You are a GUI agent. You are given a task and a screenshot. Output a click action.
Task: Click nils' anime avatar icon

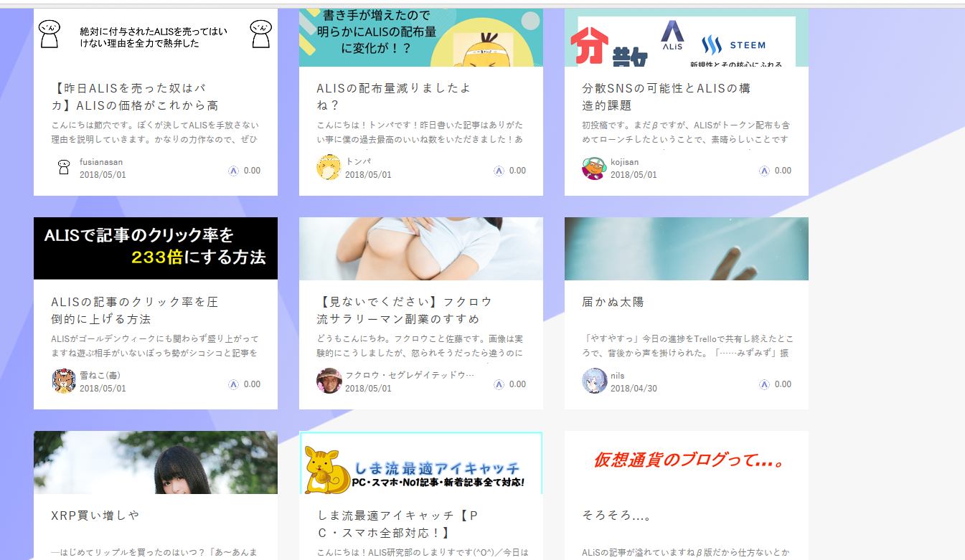tap(594, 381)
